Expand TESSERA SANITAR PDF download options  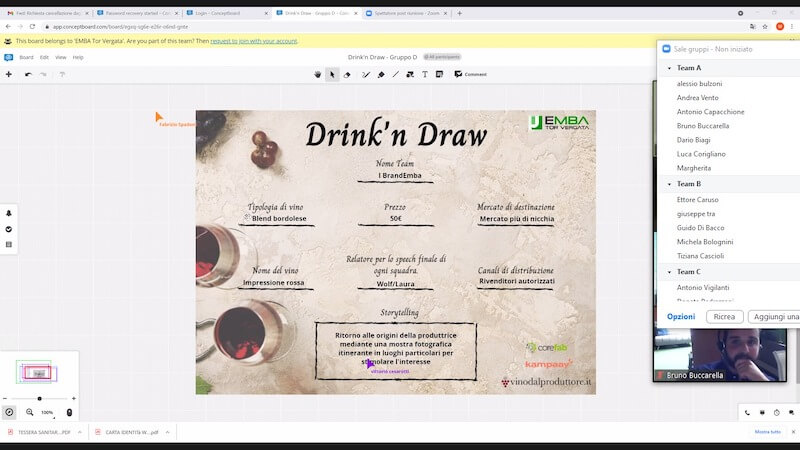[x=80, y=432]
